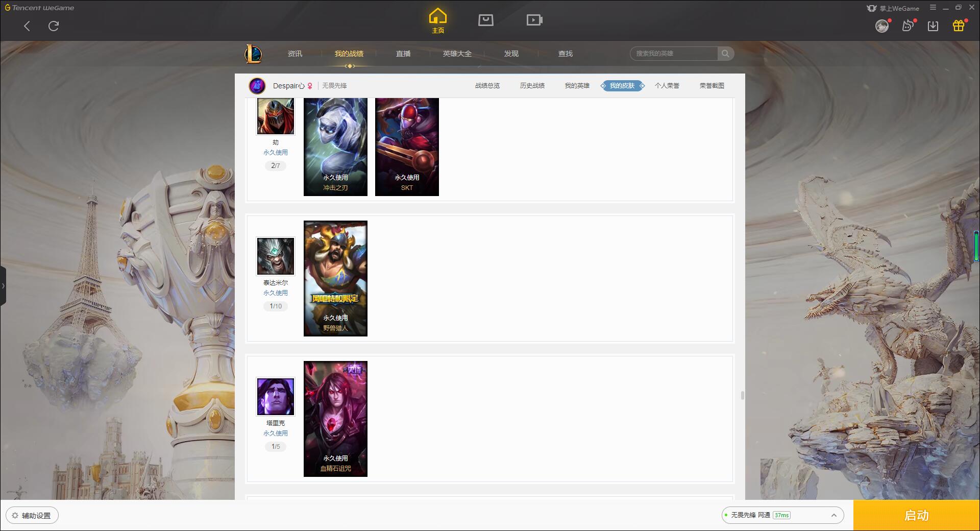
Task: Switch to the 英雄大全 tab
Action: tap(457, 54)
